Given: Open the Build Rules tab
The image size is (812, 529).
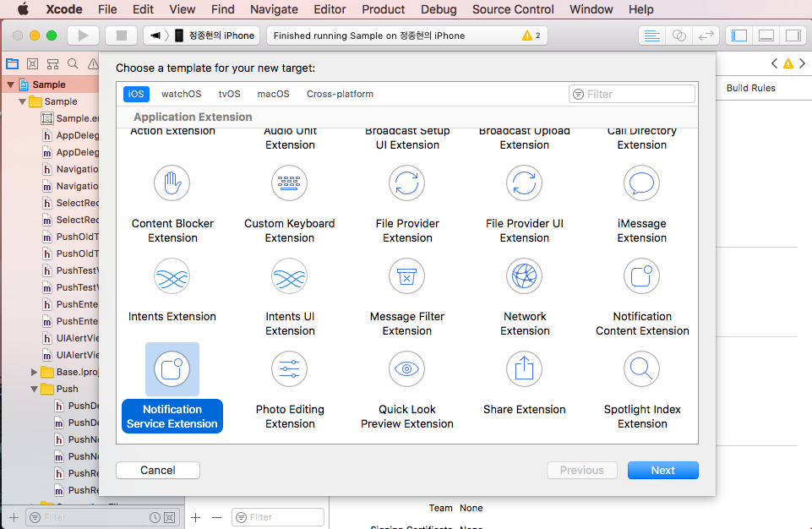Looking at the screenshot, I should 751,88.
